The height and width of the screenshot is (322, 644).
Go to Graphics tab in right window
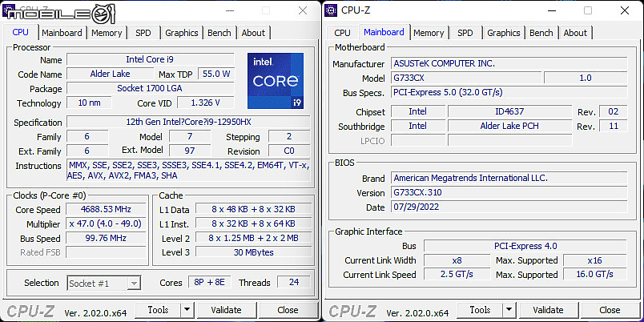[x=504, y=33]
